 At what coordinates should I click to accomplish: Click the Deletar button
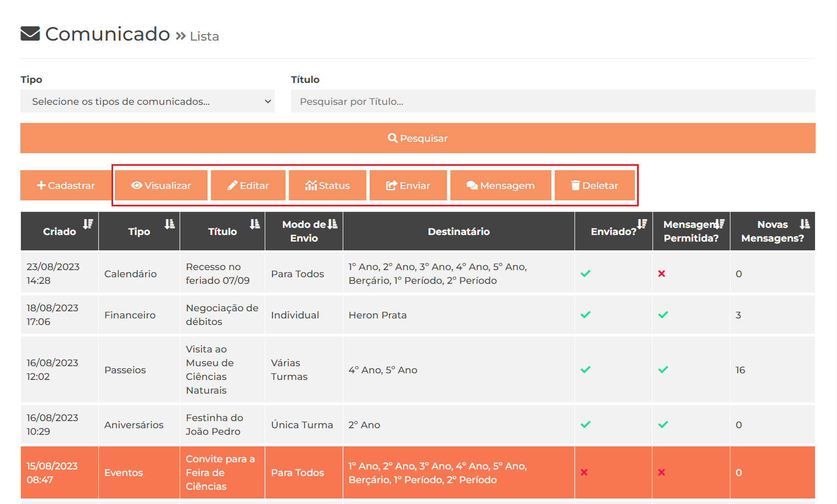point(595,186)
